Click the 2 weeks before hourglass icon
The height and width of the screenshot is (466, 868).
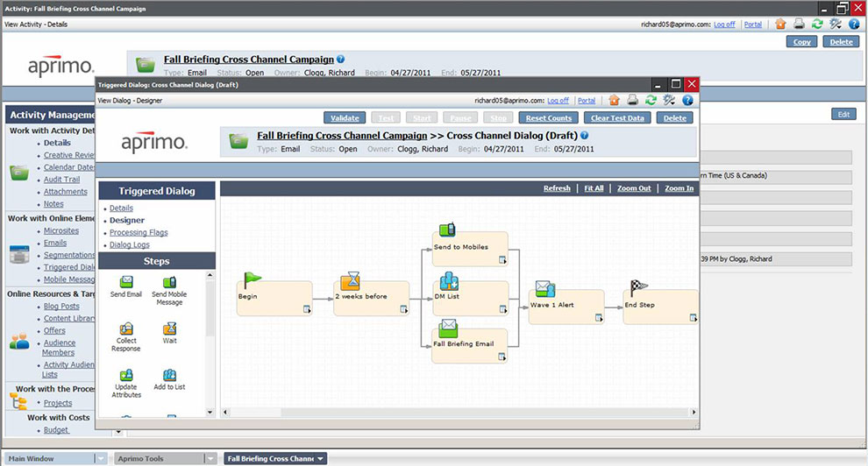coord(351,281)
